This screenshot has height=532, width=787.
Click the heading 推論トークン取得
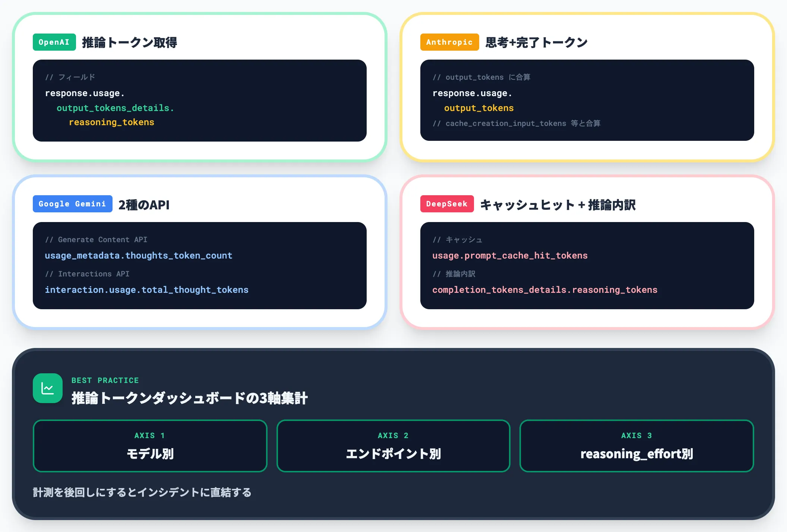(x=129, y=42)
